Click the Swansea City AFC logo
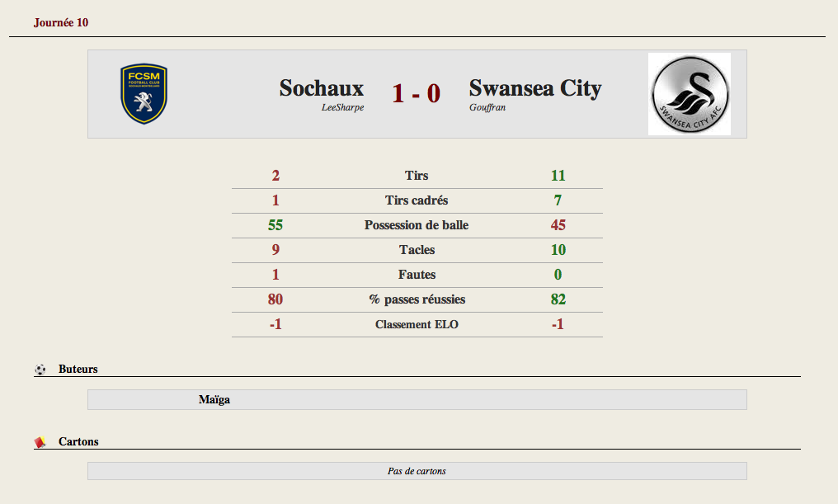The height and width of the screenshot is (504, 838). coord(690,94)
